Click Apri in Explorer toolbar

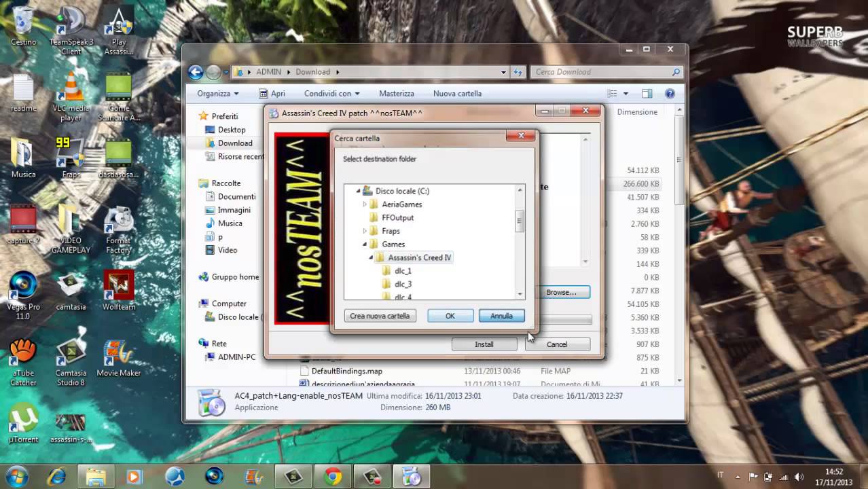point(272,94)
